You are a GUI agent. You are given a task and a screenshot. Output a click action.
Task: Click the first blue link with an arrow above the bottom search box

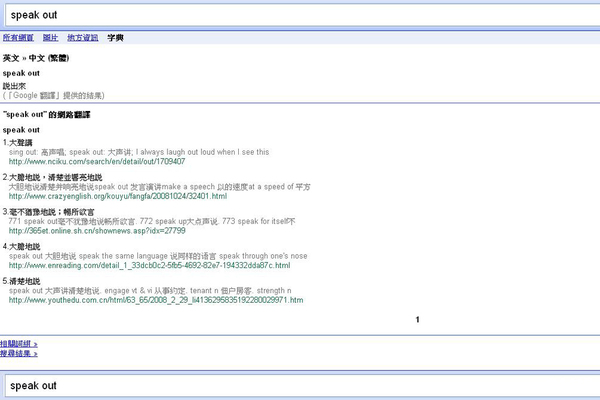coord(19,344)
